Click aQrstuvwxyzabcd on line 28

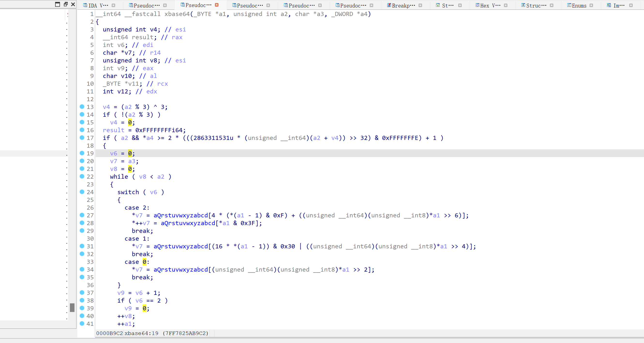(188, 223)
